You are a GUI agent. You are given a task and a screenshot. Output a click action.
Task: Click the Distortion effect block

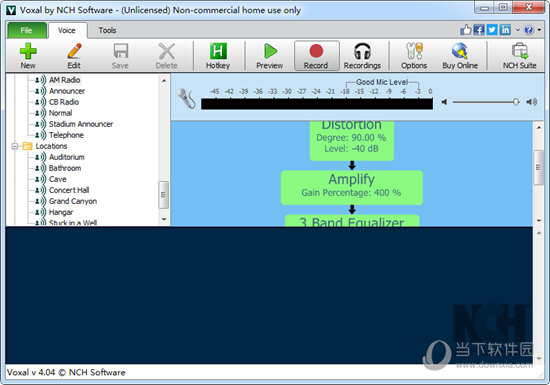point(352,140)
